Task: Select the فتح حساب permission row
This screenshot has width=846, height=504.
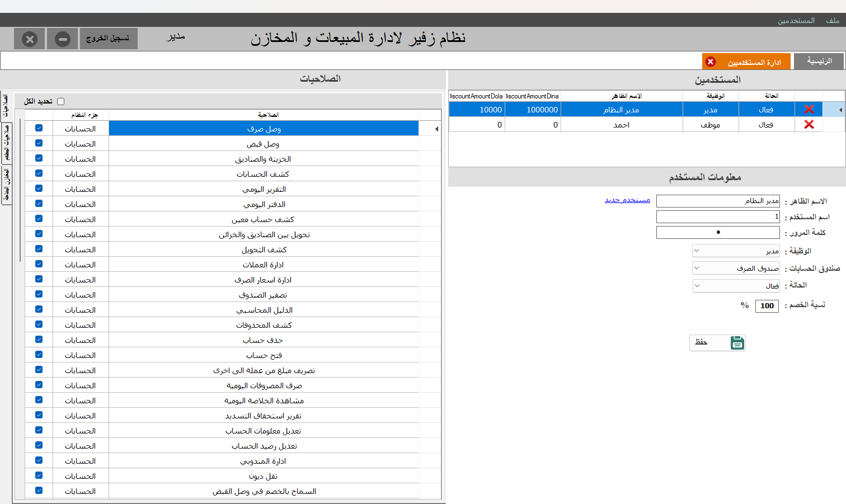Action: click(264, 355)
